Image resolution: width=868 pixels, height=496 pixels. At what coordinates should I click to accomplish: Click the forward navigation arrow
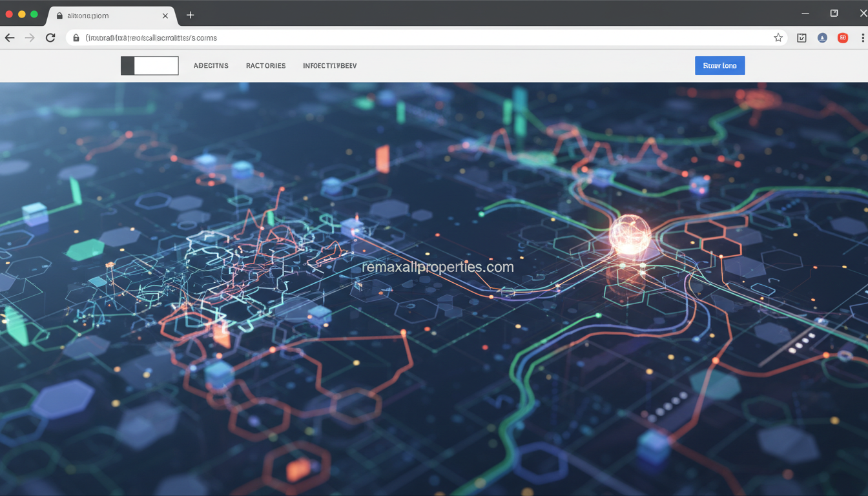30,38
